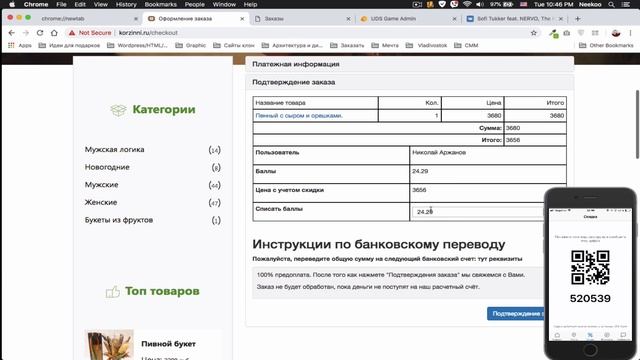Go back with the browser back arrow
This screenshot has height=360, width=640.
11,33
